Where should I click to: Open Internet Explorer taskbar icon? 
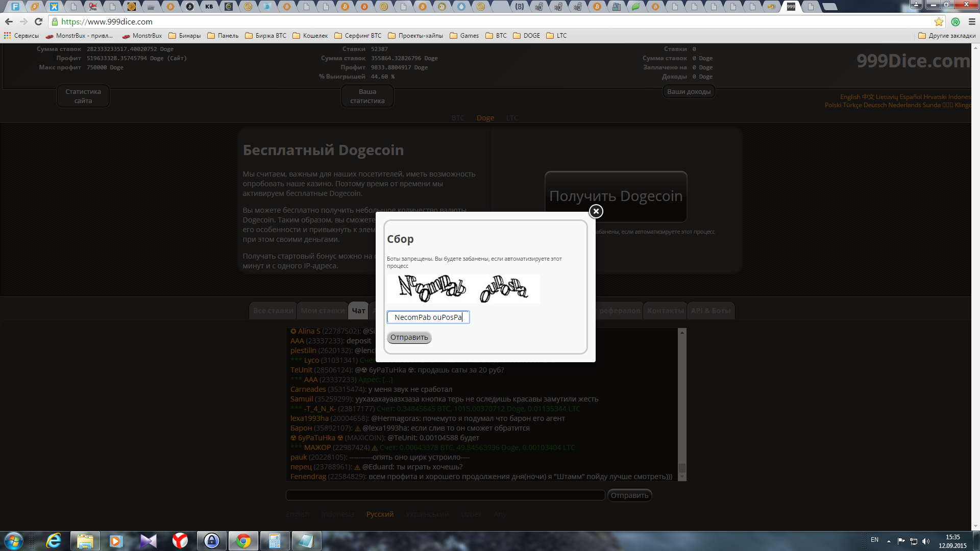coord(54,541)
